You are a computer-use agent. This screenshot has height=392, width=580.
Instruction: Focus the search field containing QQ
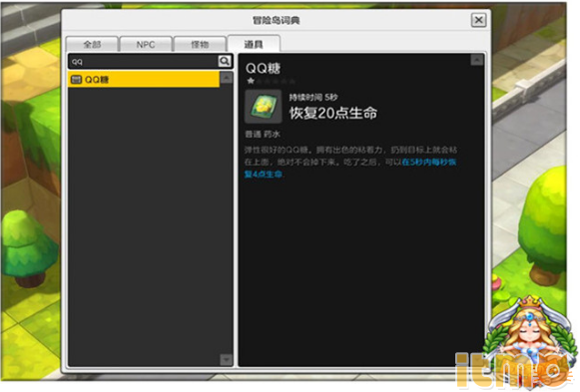(143, 61)
